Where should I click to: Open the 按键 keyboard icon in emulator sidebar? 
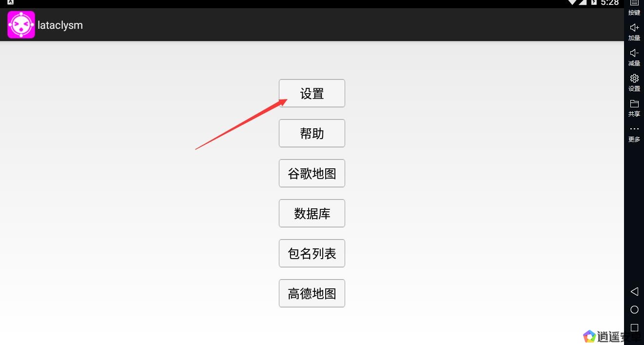[x=634, y=3]
